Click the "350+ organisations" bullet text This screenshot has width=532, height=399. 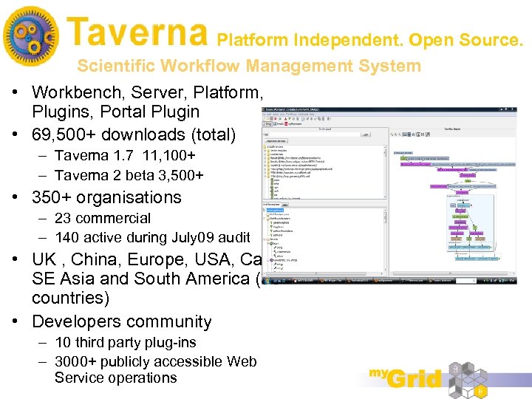(106, 197)
